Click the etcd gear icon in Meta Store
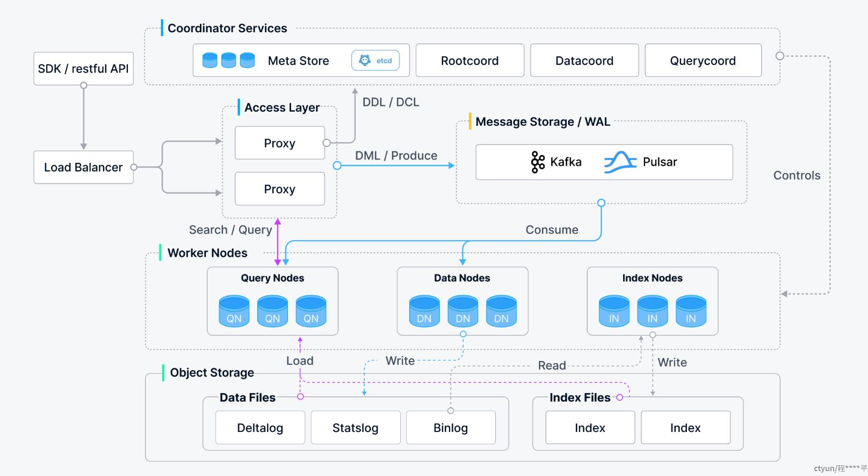Screen dimensions: 868x476 [x=365, y=61]
